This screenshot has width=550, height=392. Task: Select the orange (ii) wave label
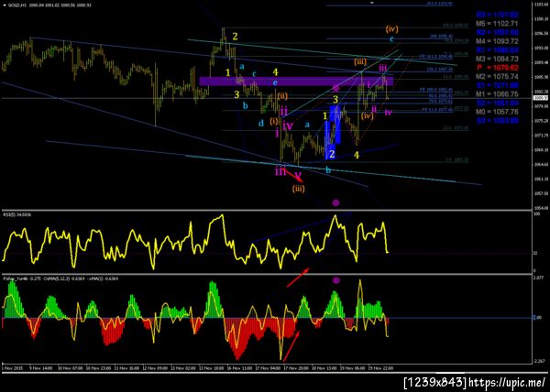tap(282, 95)
